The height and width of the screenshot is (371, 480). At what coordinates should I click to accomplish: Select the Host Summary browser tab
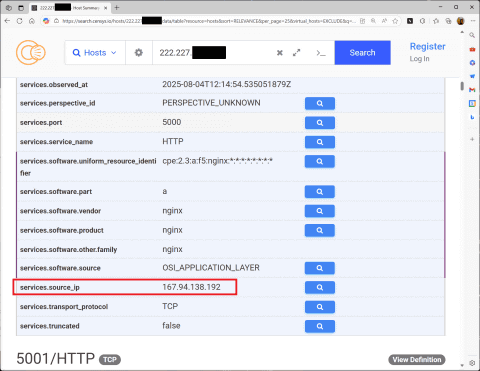69,8
